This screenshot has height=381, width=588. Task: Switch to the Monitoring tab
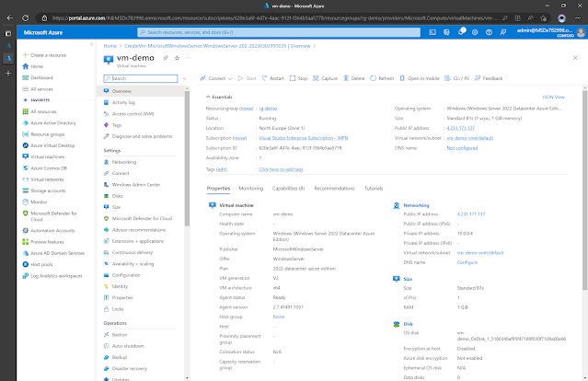[251, 189]
